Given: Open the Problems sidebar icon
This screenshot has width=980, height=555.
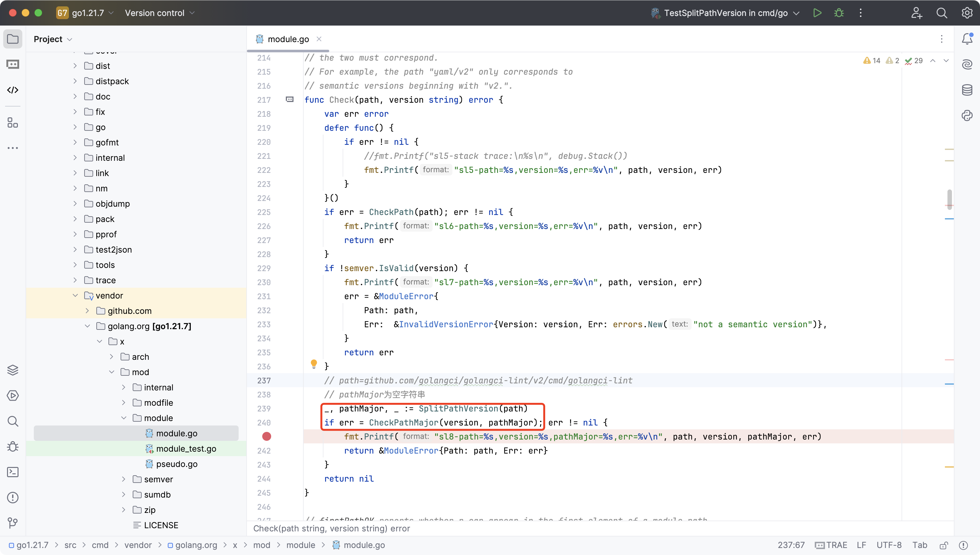Looking at the screenshot, I should pyautogui.click(x=12, y=498).
